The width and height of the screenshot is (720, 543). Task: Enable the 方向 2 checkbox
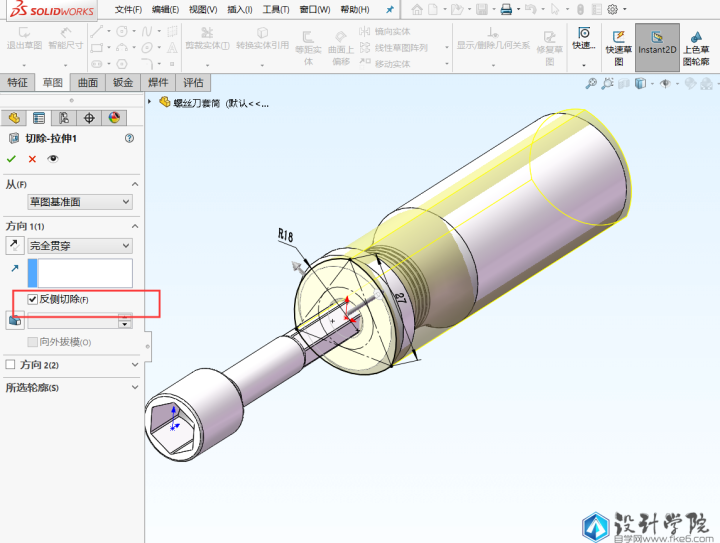point(11,365)
